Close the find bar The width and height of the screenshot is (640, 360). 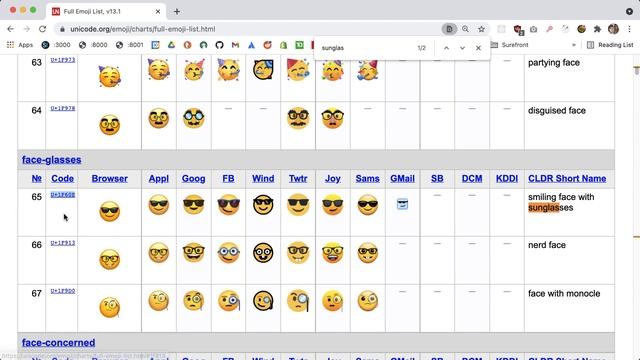coord(478,48)
